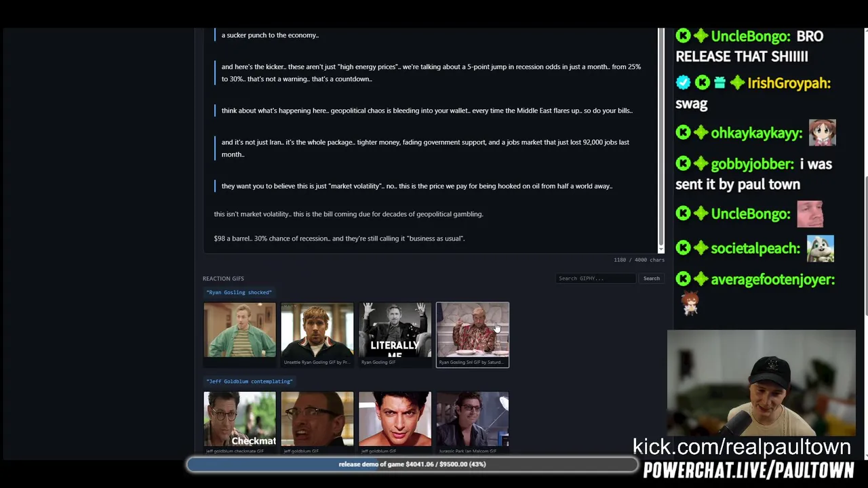Click the line 'a sucker punch to the economy..'
Viewport: 868px width, 488px height.
(270, 35)
